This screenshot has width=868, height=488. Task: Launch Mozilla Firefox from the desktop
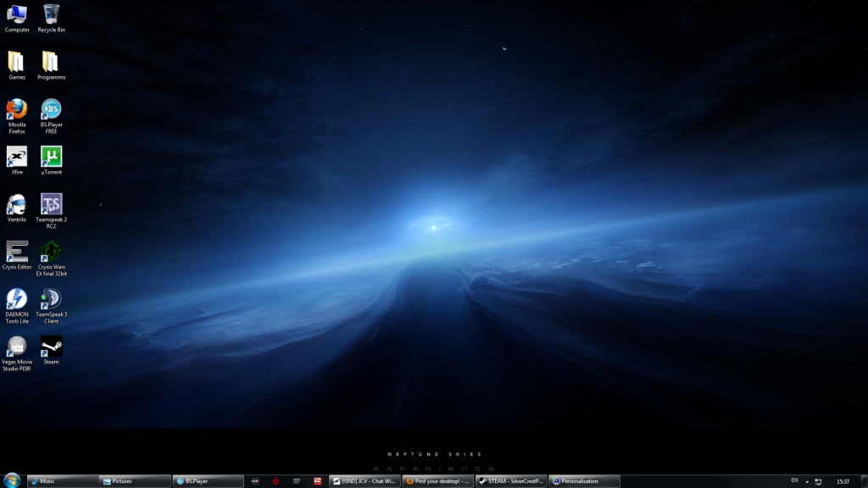[17, 109]
